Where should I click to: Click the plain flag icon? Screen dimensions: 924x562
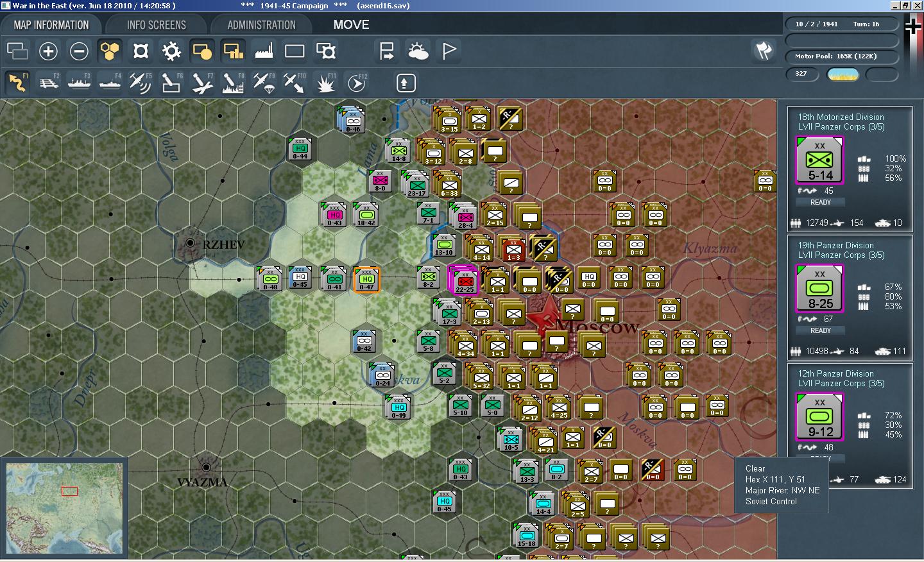coord(449,51)
